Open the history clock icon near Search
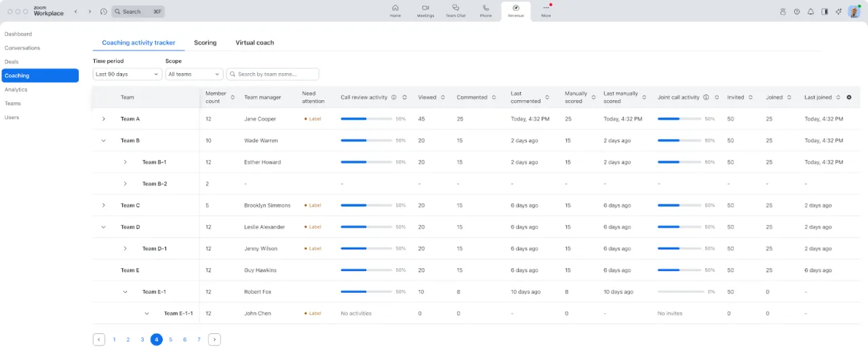Image resolution: width=868 pixels, height=355 pixels. pos(103,12)
